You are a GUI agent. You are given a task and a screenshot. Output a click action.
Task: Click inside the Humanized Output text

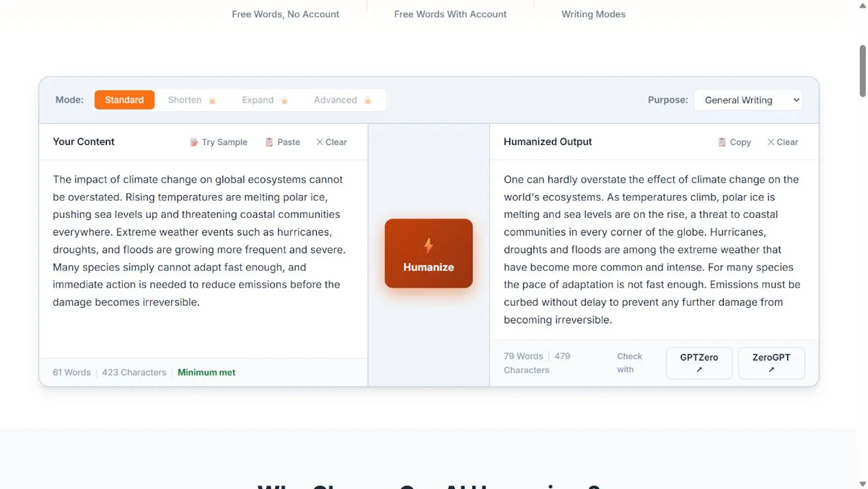[x=654, y=250]
